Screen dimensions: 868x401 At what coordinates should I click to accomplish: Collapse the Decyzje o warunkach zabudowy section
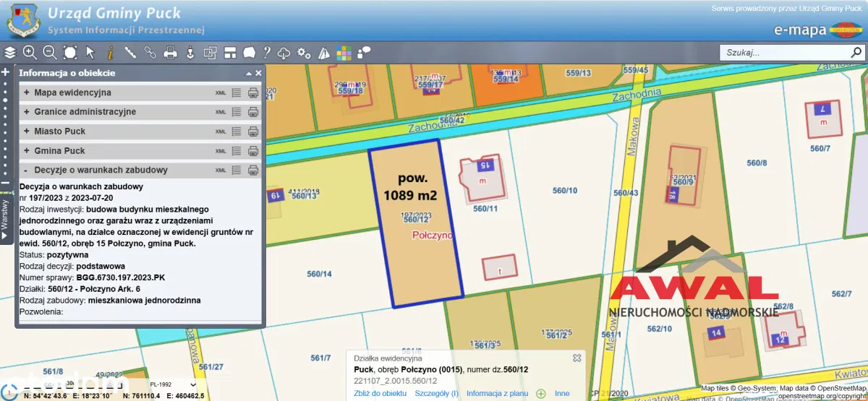click(x=27, y=171)
